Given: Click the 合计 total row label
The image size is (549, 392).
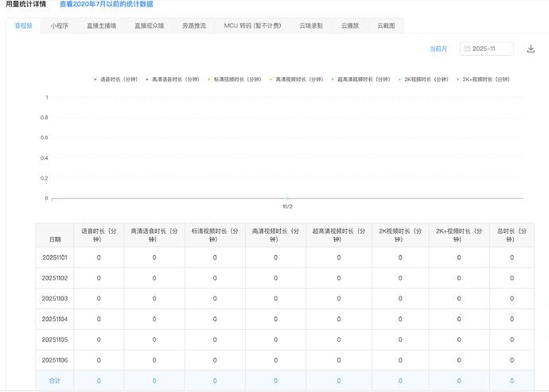Looking at the screenshot, I should click(x=55, y=381).
